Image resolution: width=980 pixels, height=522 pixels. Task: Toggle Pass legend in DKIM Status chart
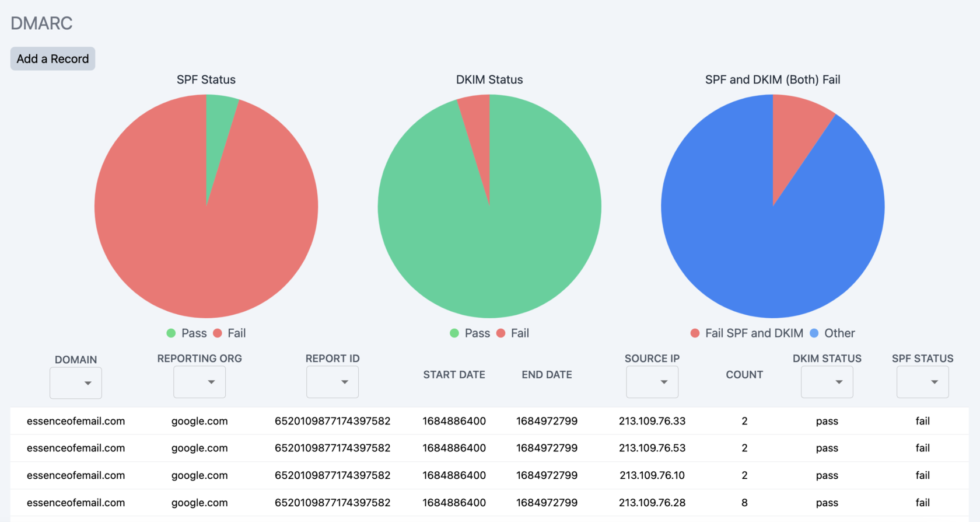click(470, 333)
